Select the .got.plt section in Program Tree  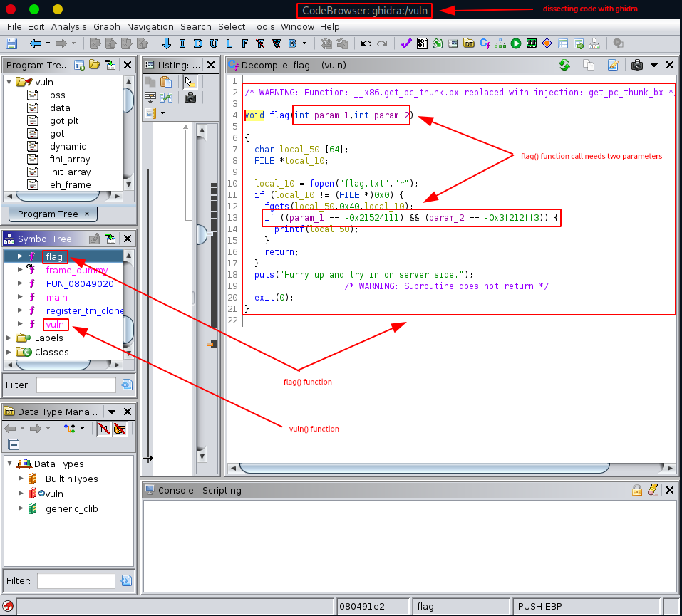click(62, 120)
